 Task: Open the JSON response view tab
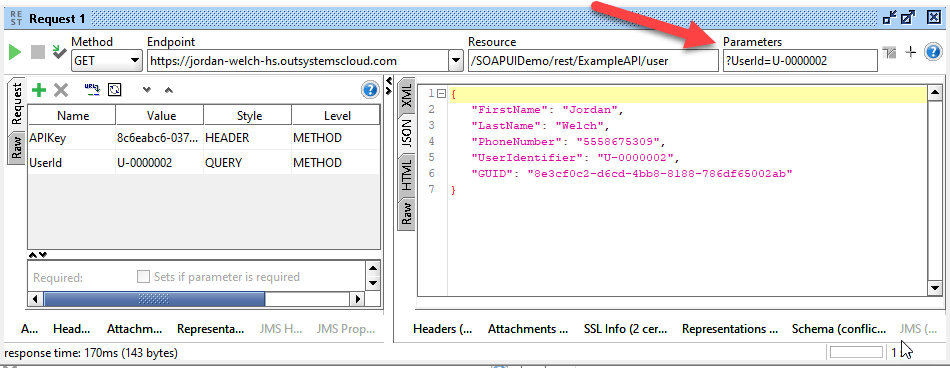406,134
